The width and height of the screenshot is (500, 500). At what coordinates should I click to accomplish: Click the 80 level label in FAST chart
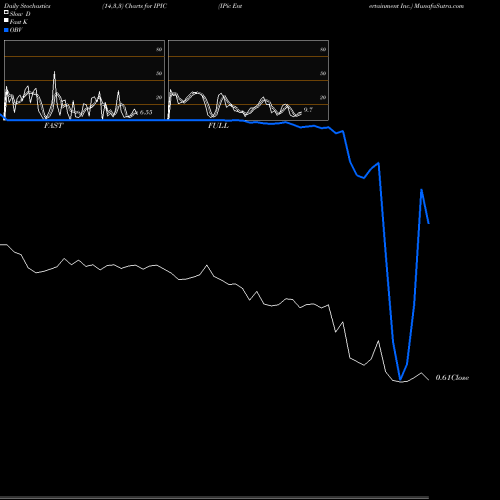click(159, 49)
